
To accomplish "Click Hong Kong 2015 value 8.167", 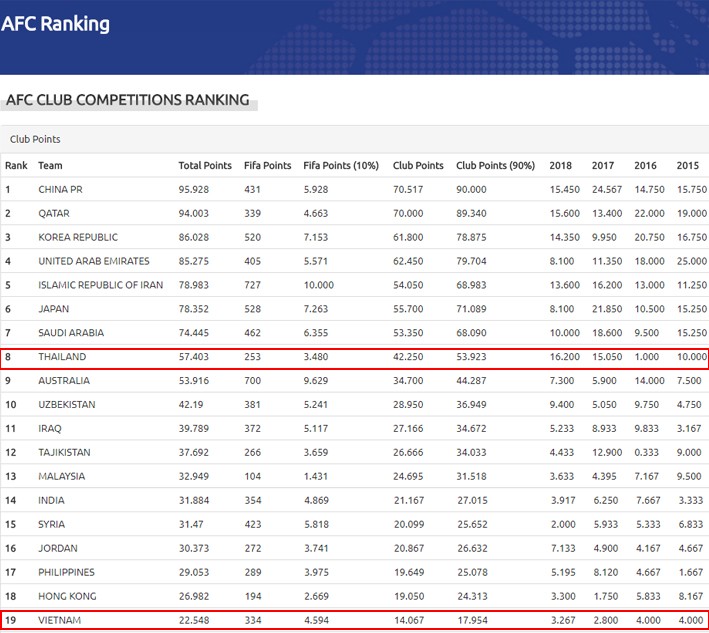I will pyautogui.click(x=690, y=597).
